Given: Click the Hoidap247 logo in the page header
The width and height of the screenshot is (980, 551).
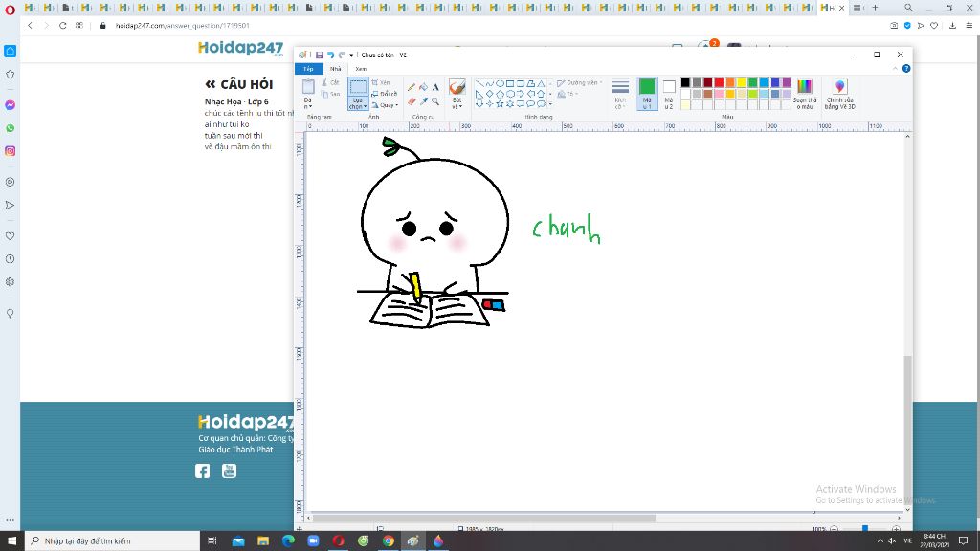Looking at the screenshot, I should pyautogui.click(x=240, y=48).
